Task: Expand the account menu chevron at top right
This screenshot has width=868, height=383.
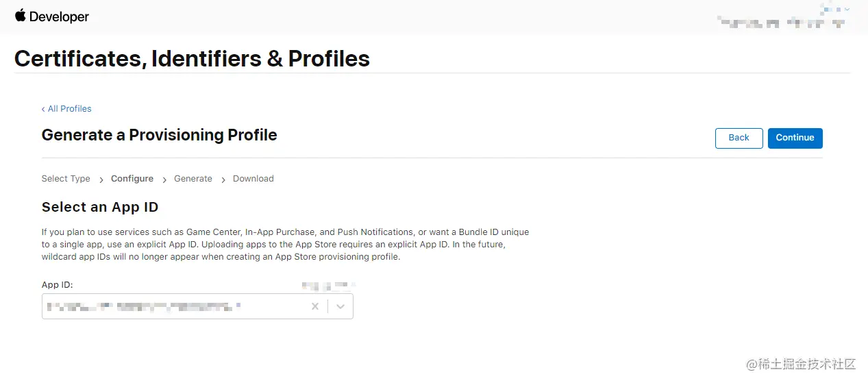Action: 847,9
